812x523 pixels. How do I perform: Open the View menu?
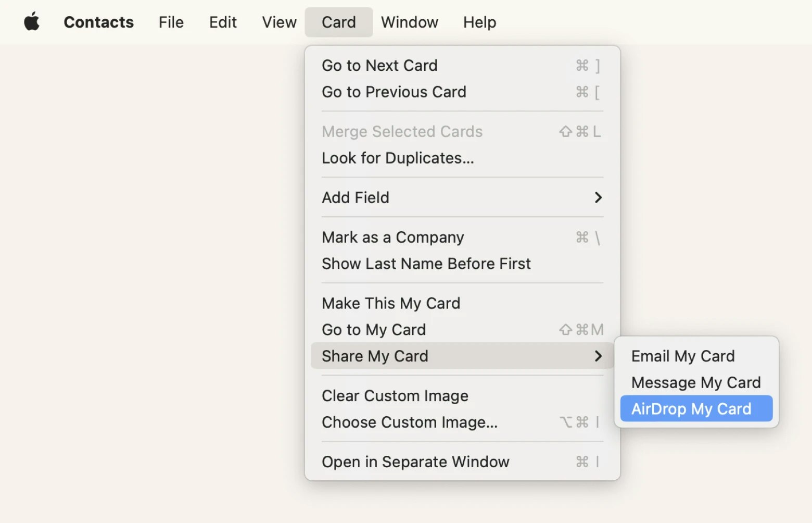point(279,22)
